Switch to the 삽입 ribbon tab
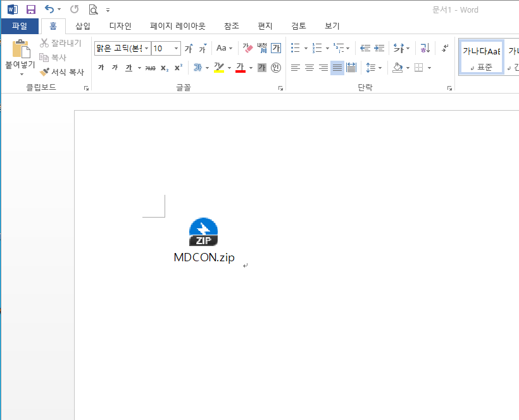Viewport: 519px width, 420px height. [83, 26]
